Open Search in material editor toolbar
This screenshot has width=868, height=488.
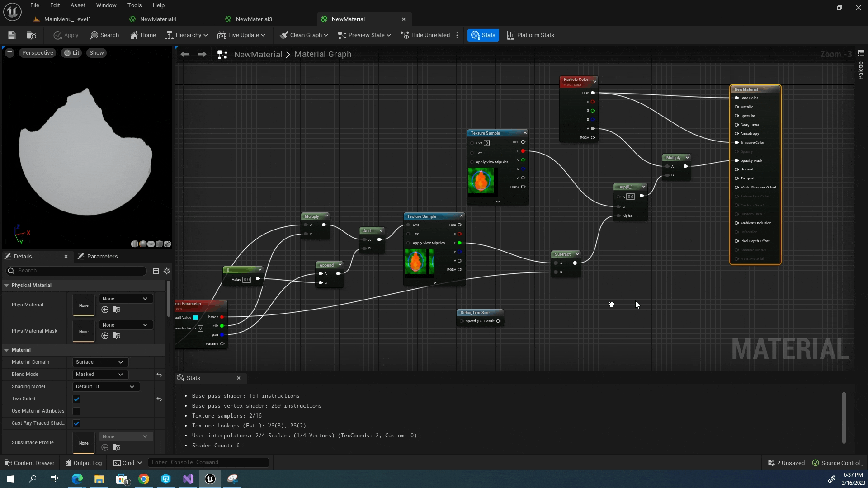click(x=104, y=35)
